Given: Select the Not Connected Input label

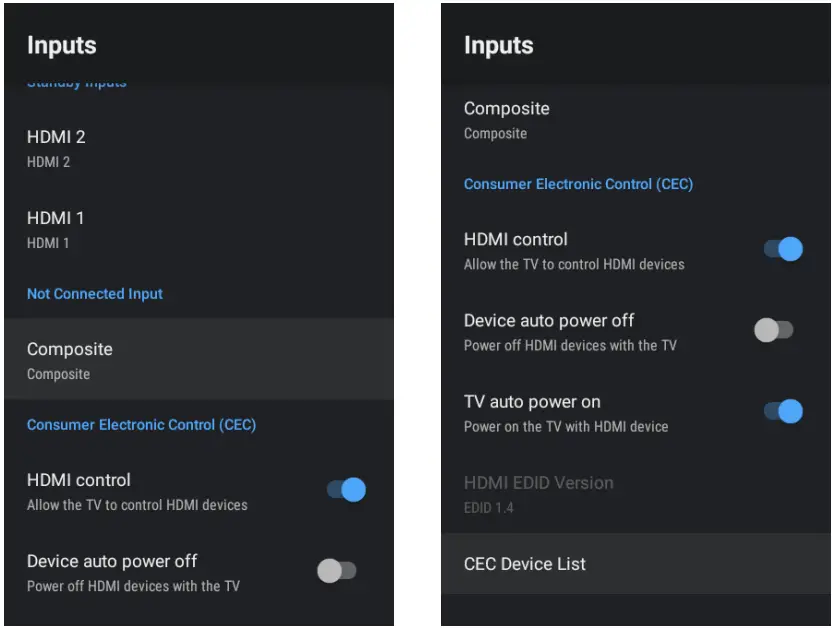Looking at the screenshot, I should click(x=95, y=293).
